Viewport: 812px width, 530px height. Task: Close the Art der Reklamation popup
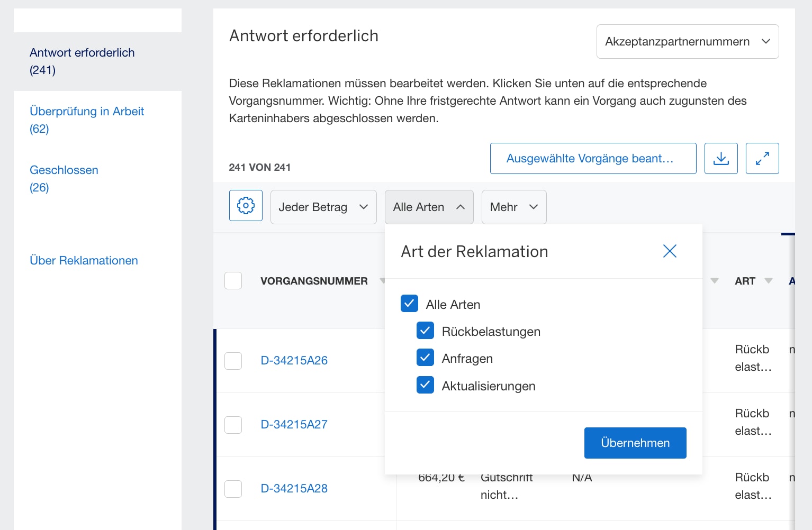(x=669, y=251)
